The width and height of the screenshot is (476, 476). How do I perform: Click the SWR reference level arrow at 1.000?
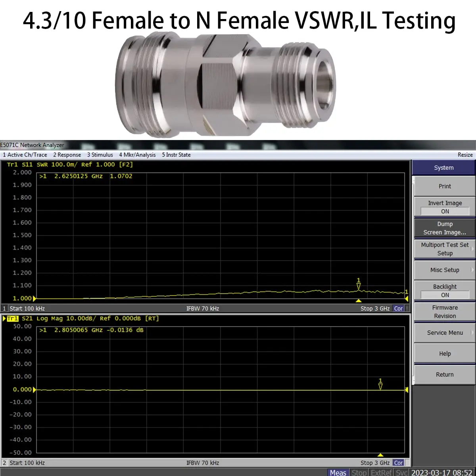click(x=35, y=298)
